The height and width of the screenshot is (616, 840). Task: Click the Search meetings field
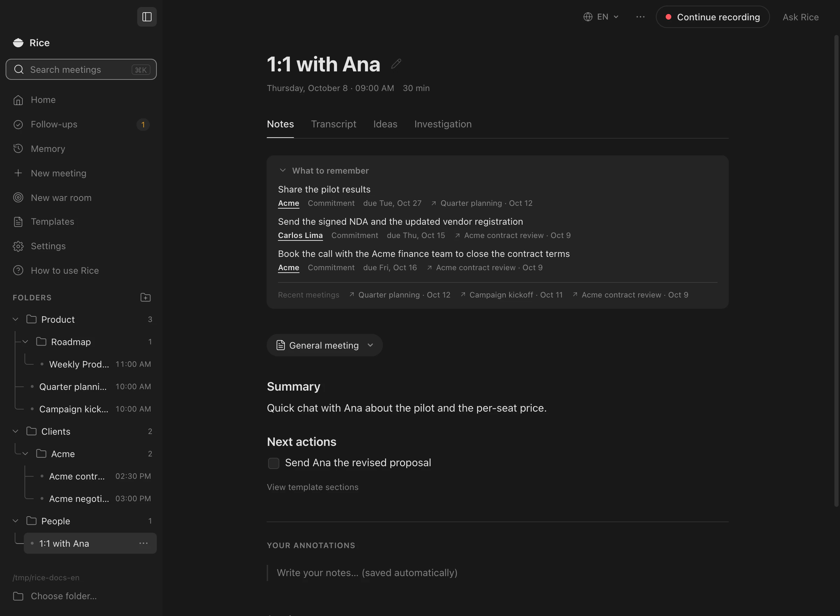tap(81, 69)
